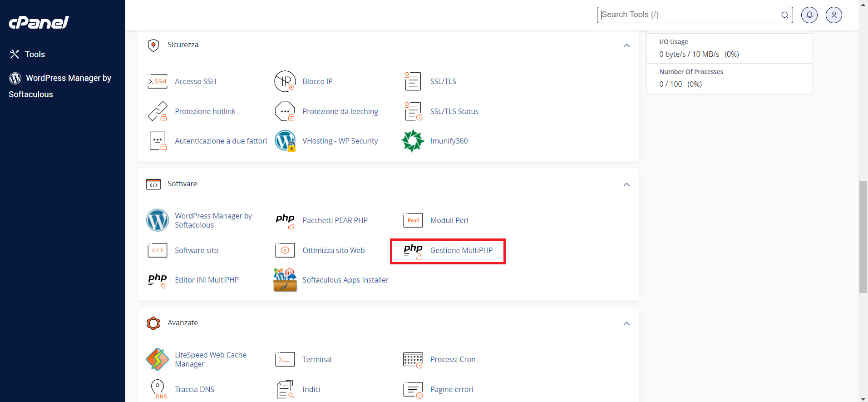Image resolution: width=868 pixels, height=402 pixels.
Task: Open the SSL/TLS Status link
Action: tap(454, 111)
